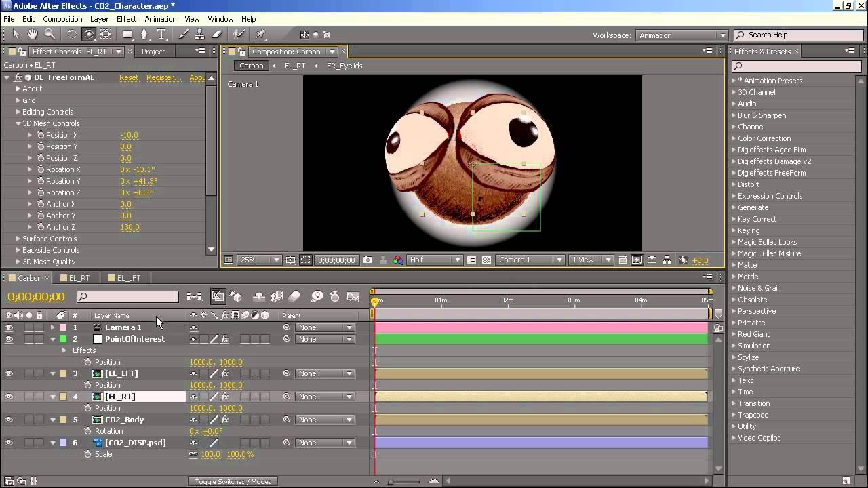Click the Carbon breadcrumb button in viewer

point(251,66)
